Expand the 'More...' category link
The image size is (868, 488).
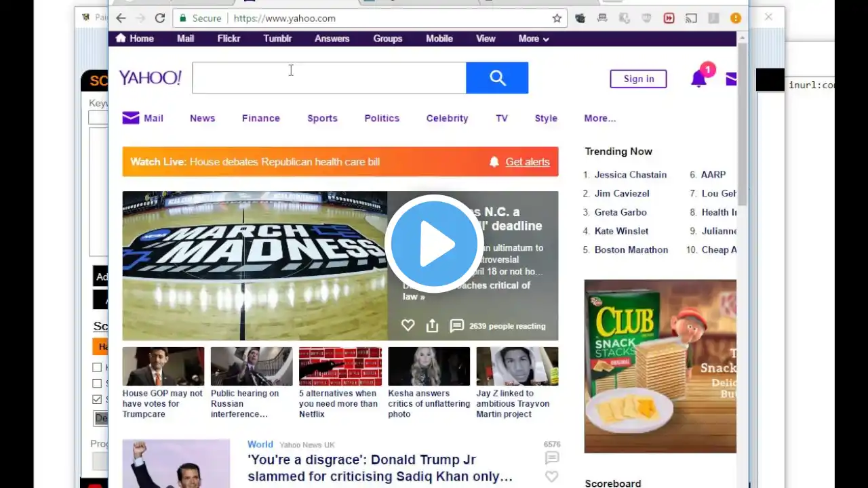click(x=600, y=118)
